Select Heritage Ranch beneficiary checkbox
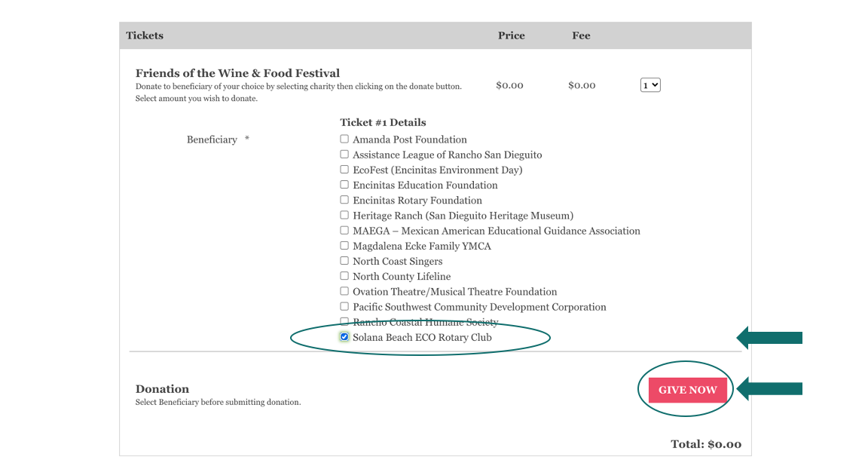The image size is (868, 460). [x=344, y=216]
